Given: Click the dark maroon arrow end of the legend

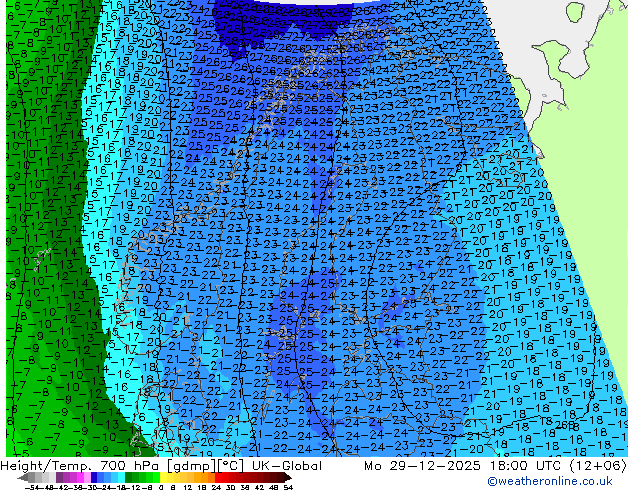Looking at the screenshot, I should click(x=288, y=478).
